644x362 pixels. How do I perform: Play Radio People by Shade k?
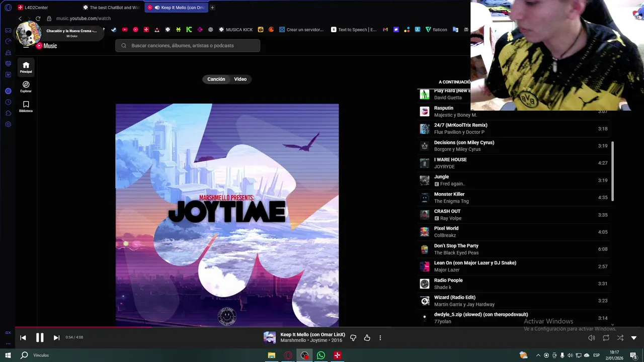[x=513, y=284]
